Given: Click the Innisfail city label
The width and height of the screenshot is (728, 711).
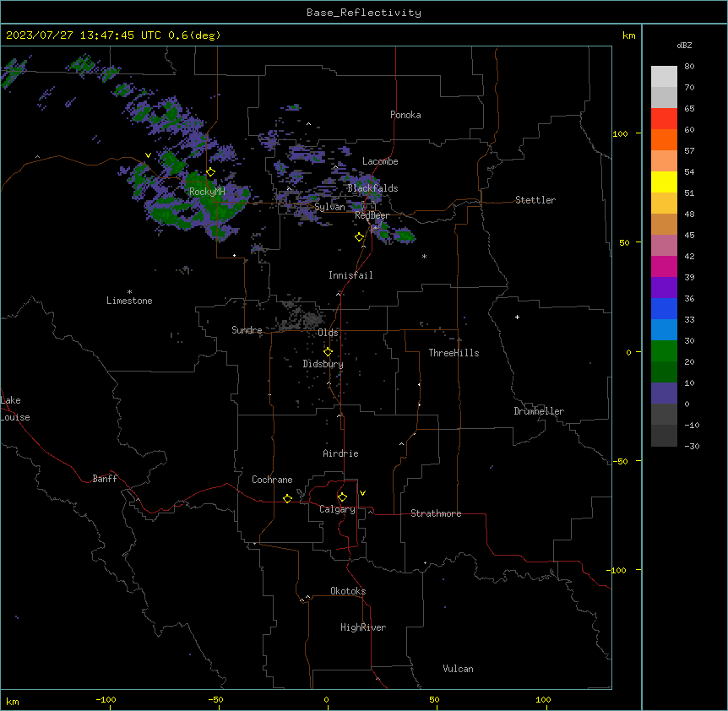Looking at the screenshot, I should coord(350,275).
